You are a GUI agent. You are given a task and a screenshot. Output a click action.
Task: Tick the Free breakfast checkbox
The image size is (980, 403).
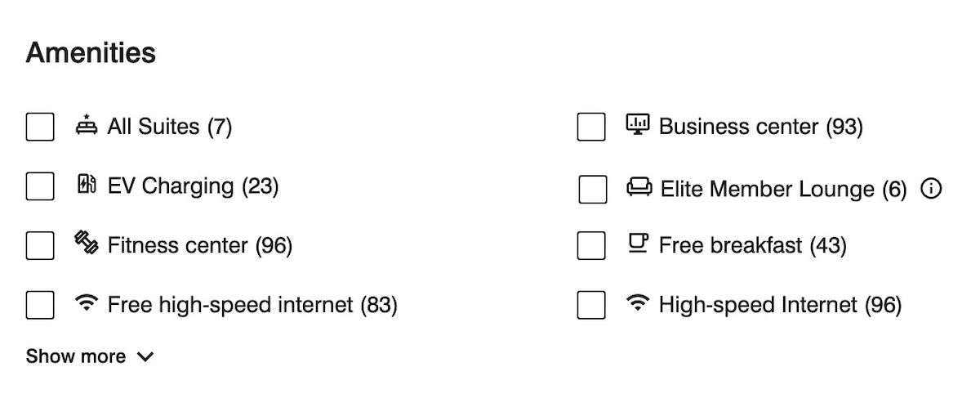coord(591,245)
